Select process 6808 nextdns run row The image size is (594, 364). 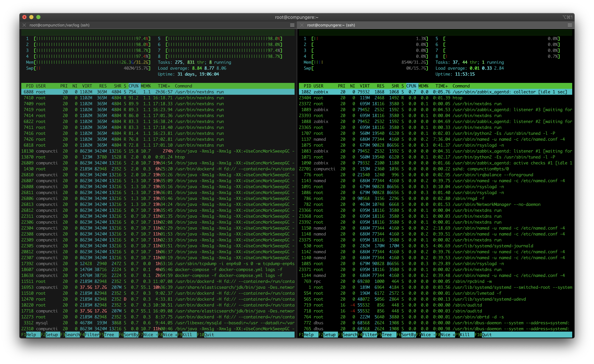[x=158, y=92]
